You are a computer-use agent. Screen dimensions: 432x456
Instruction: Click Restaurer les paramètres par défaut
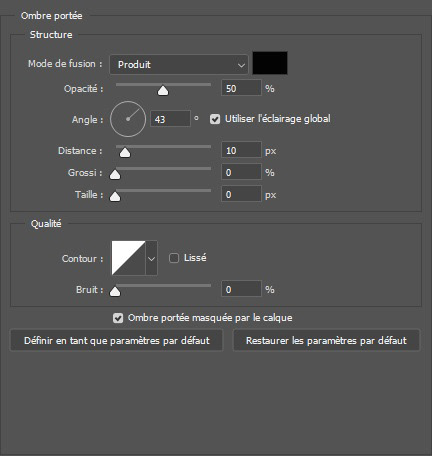point(326,340)
